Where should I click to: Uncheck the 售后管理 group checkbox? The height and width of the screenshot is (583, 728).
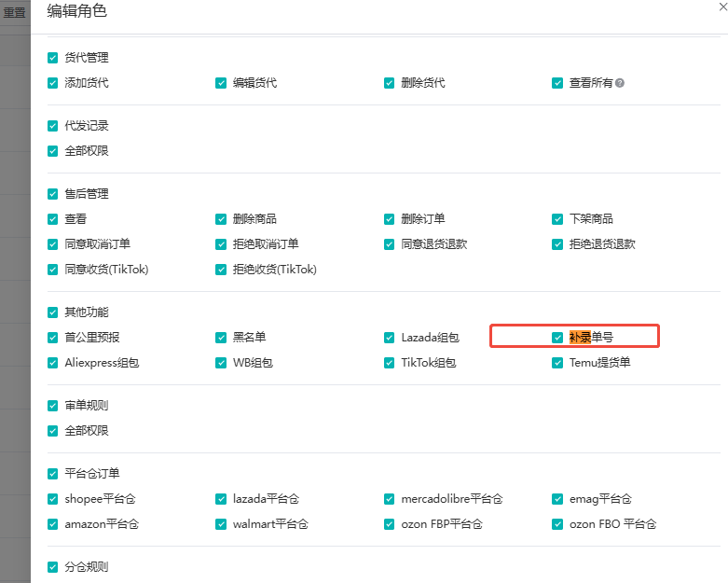pyautogui.click(x=52, y=194)
